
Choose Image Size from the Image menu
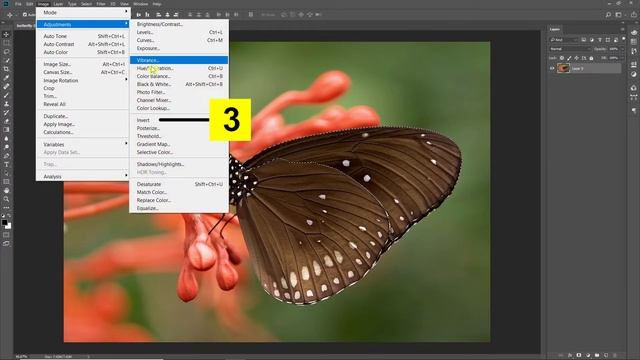[x=83, y=64]
